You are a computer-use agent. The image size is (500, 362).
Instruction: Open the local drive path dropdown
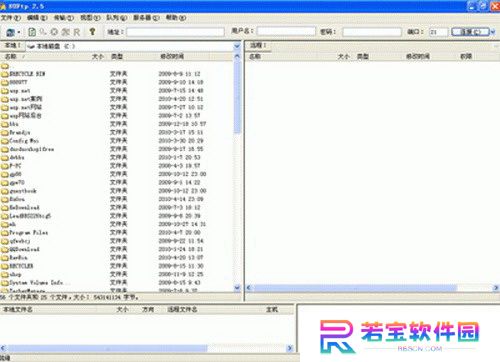[237, 46]
